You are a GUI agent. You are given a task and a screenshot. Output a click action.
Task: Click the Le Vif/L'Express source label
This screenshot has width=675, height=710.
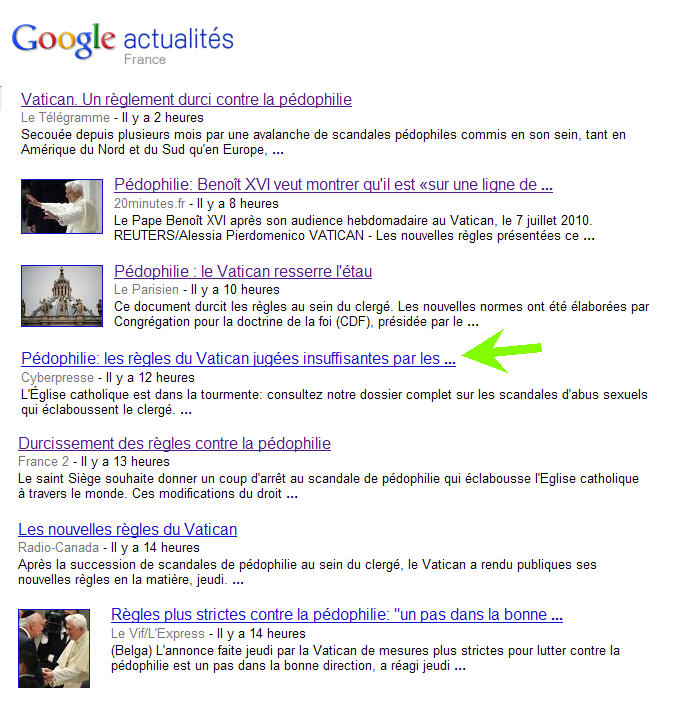tap(158, 634)
